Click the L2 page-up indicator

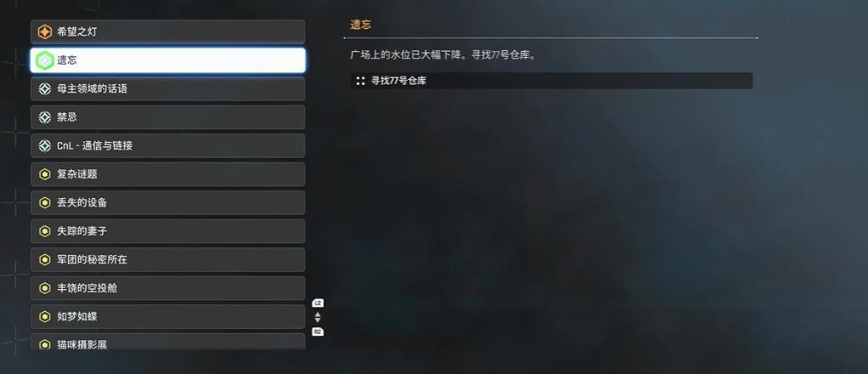tap(318, 303)
